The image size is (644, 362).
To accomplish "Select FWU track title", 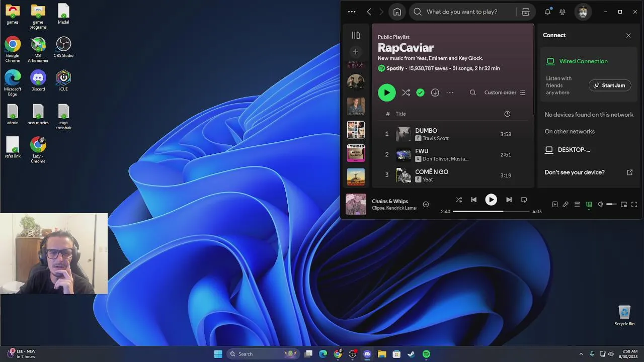I will click(x=422, y=151).
